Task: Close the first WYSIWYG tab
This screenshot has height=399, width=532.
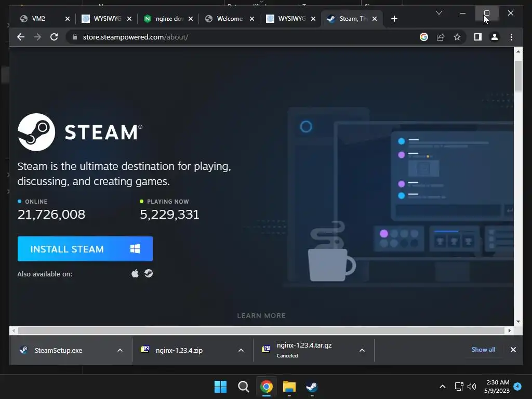Action: pos(129,19)
